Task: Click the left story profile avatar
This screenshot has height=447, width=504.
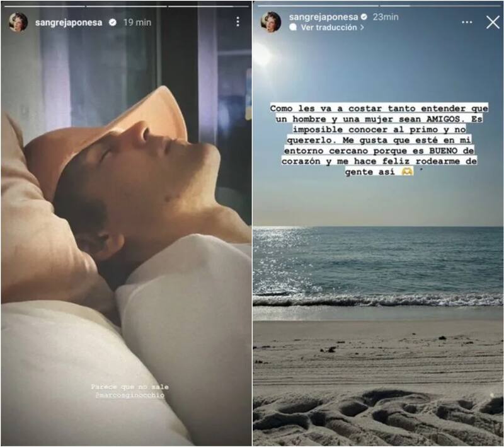Action: [18, 23]
